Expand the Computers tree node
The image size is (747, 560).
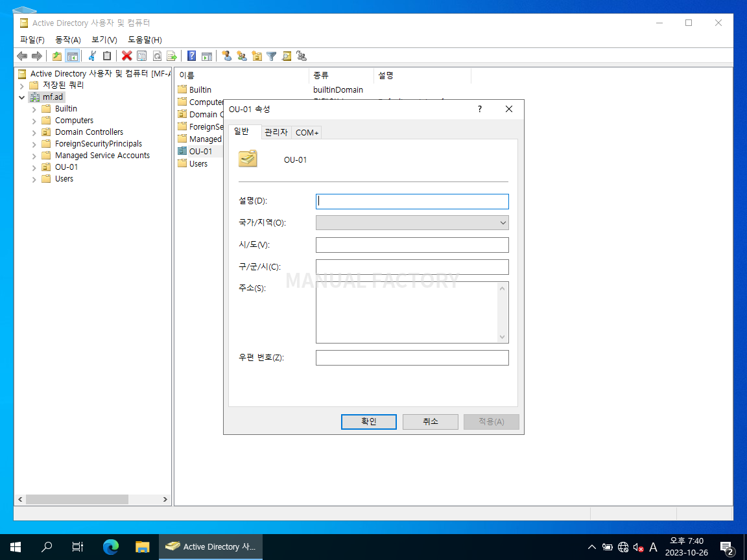pos(34,121)
